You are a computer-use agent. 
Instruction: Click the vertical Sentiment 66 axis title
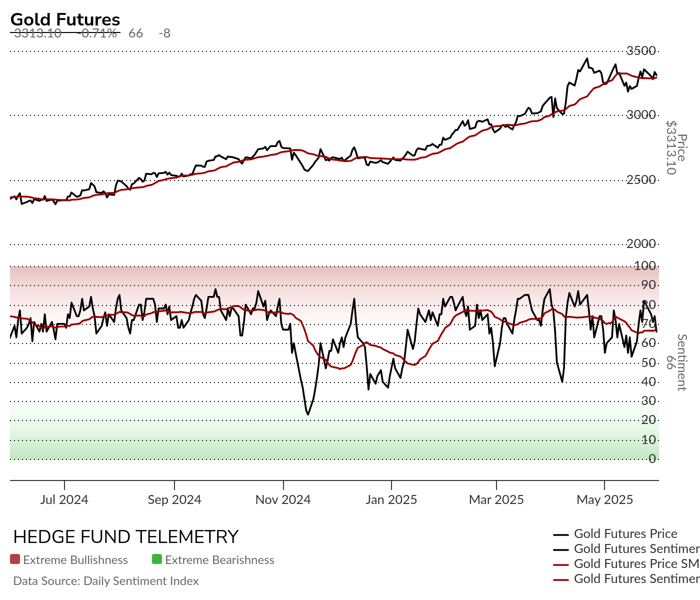click(676, 362)
